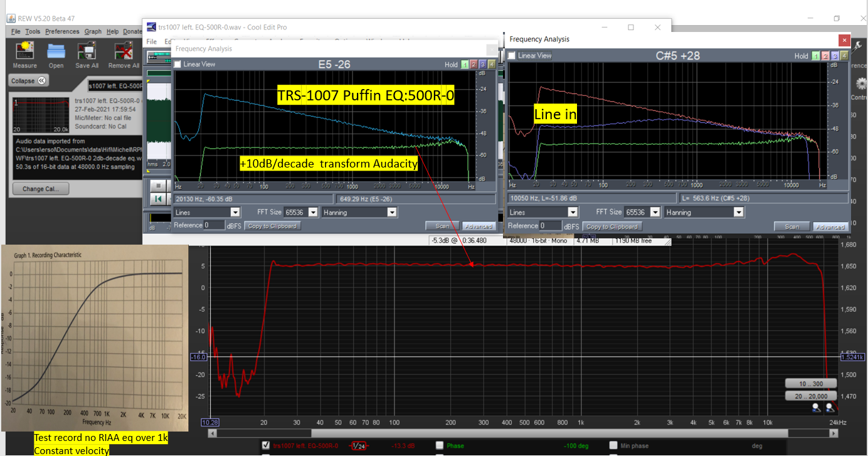Toggle Linear View in left Frequency Analysis
Viewport: 868px width, 456px height.
pyautogui.click(x=178, y=64)
